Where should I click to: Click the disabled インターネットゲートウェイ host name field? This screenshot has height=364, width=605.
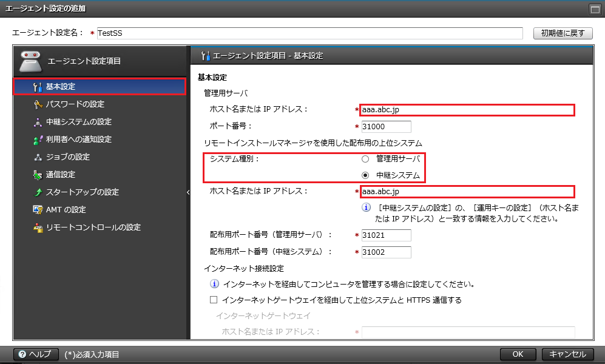[468, 332]
